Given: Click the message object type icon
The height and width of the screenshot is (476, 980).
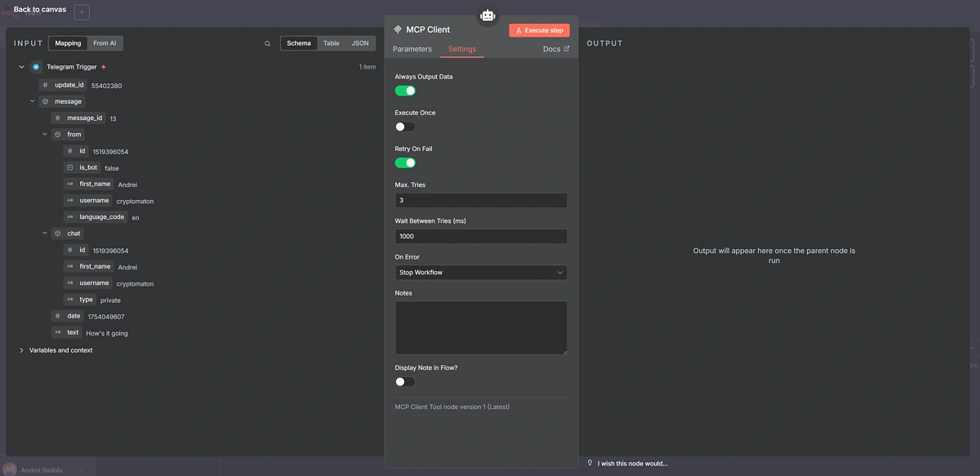Looking at the screenshot, I should (x=45, y=102).
